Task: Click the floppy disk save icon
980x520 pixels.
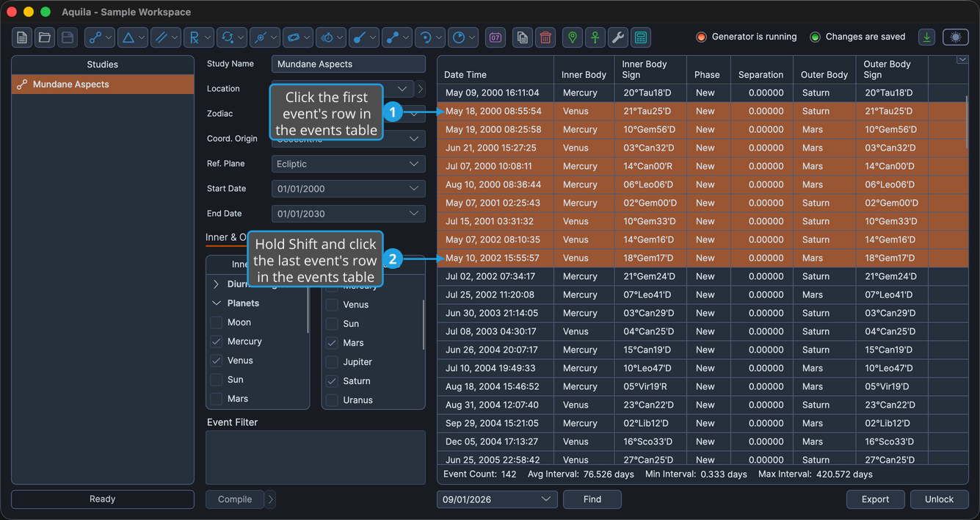Action: pos(68,37)
